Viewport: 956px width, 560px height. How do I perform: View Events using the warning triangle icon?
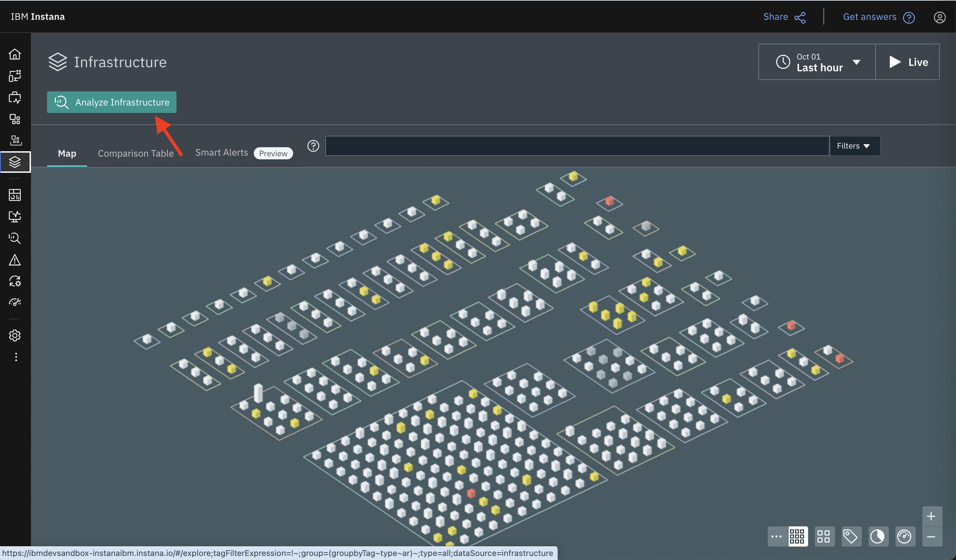pyautogui.click(x=15, y=259)
